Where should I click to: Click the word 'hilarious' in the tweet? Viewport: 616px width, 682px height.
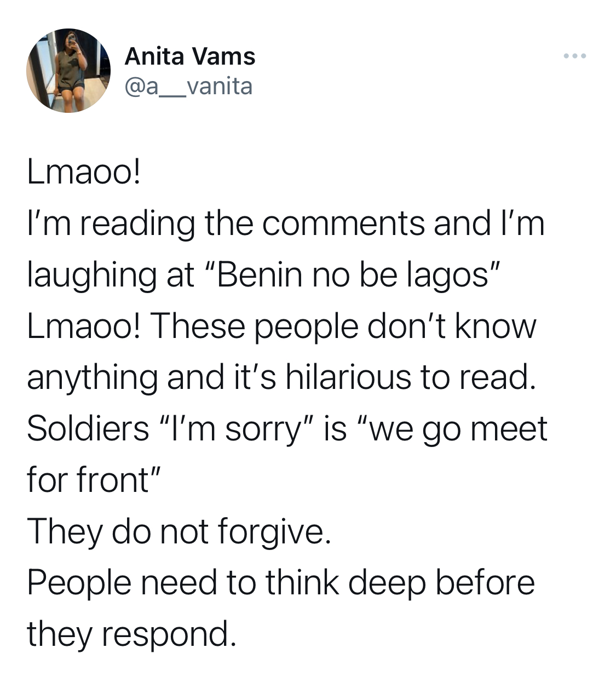pos(348,377)
